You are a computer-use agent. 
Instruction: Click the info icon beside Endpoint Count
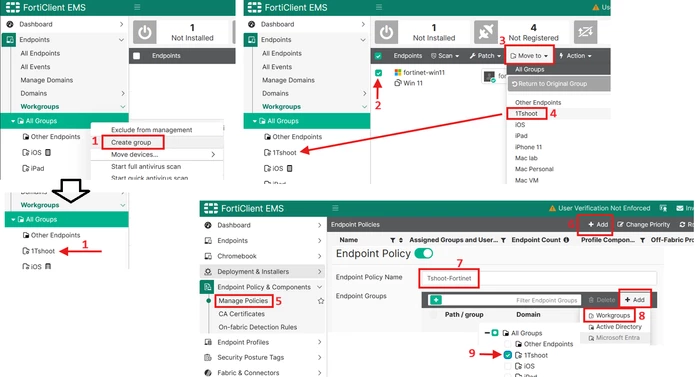click(x=566, y=240)
